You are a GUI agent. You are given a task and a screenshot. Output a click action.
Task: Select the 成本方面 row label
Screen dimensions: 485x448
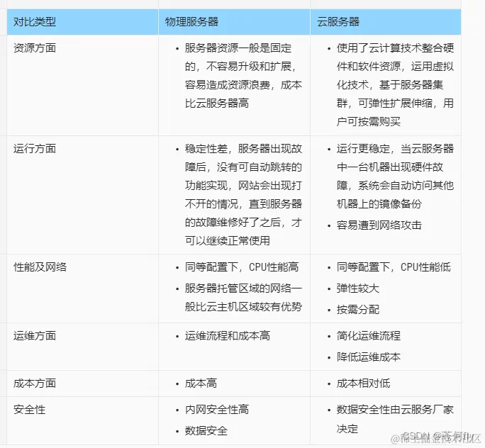35,383
